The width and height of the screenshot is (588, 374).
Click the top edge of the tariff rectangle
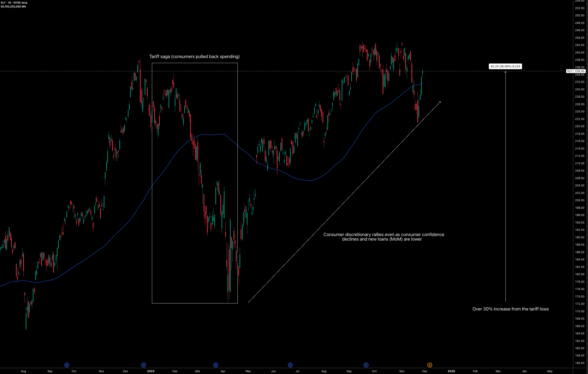tap(195, 63)
